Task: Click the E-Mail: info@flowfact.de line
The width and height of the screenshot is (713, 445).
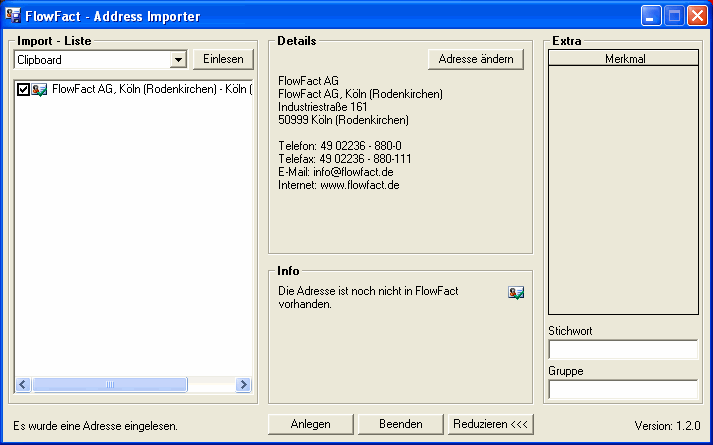Action: [x=336, y=172]
